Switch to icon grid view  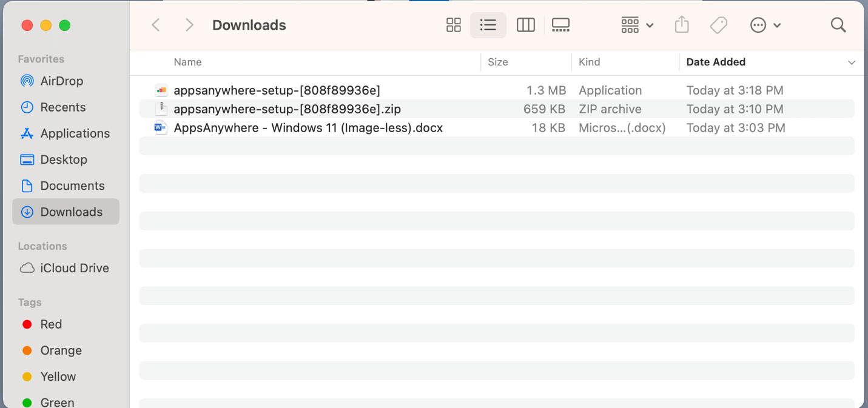click(x=453, y=25)
